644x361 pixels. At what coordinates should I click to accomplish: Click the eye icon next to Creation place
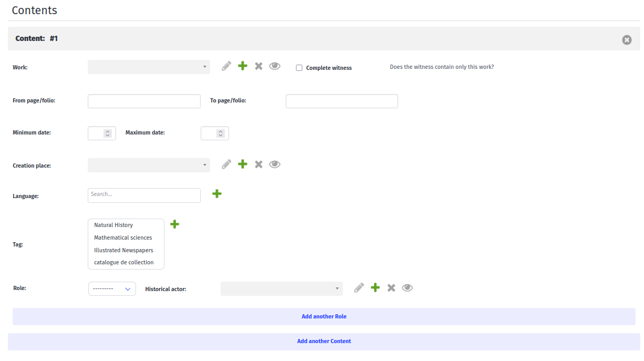[275, 164]
